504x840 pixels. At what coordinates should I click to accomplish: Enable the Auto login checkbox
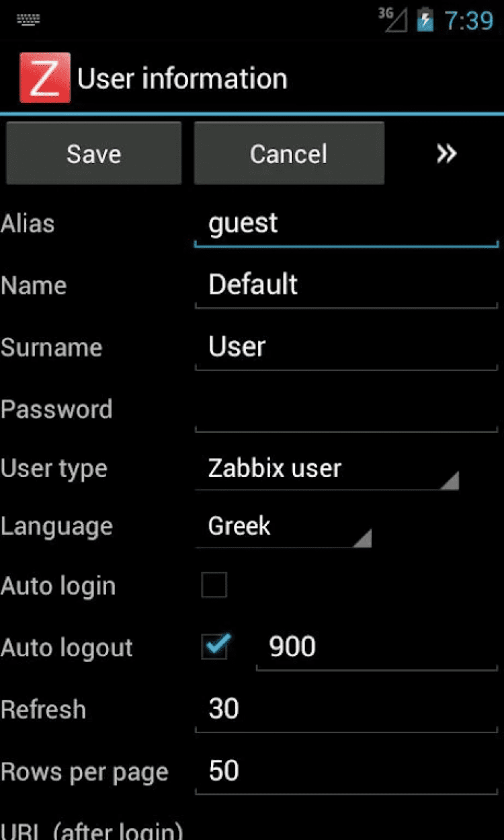coord(214,585)
